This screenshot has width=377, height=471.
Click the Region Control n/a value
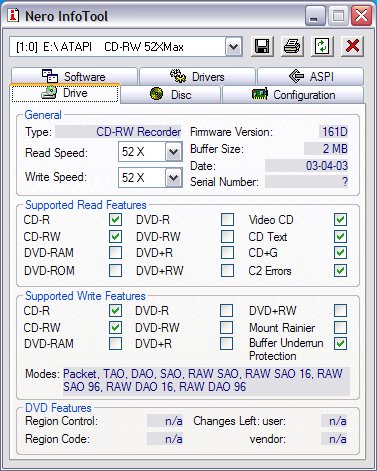165,421
